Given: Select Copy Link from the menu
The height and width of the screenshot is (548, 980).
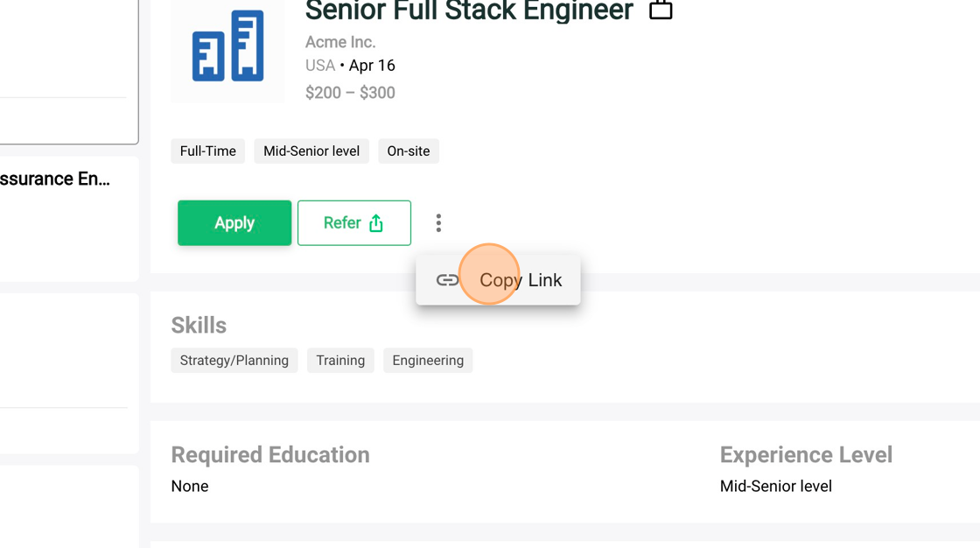Looking at the screenshot, I should tap(498, 279).
